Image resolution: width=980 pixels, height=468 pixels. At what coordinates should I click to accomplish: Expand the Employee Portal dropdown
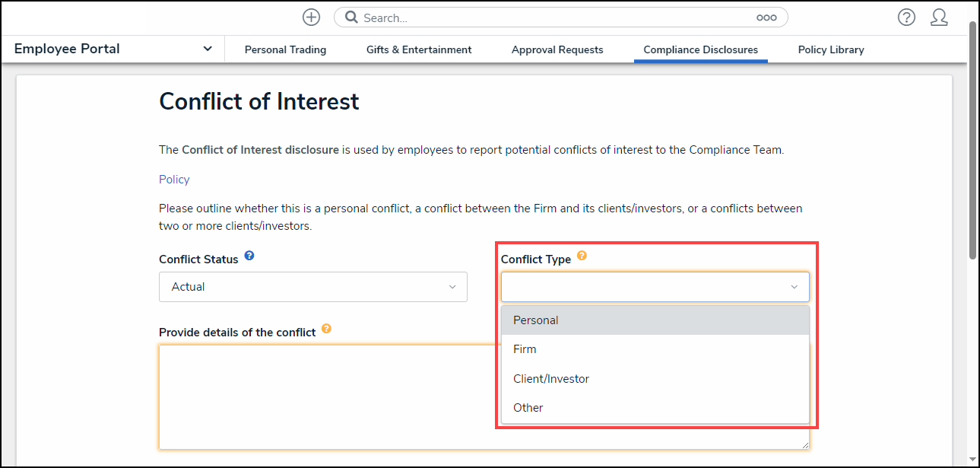click(x=208, y=49)
